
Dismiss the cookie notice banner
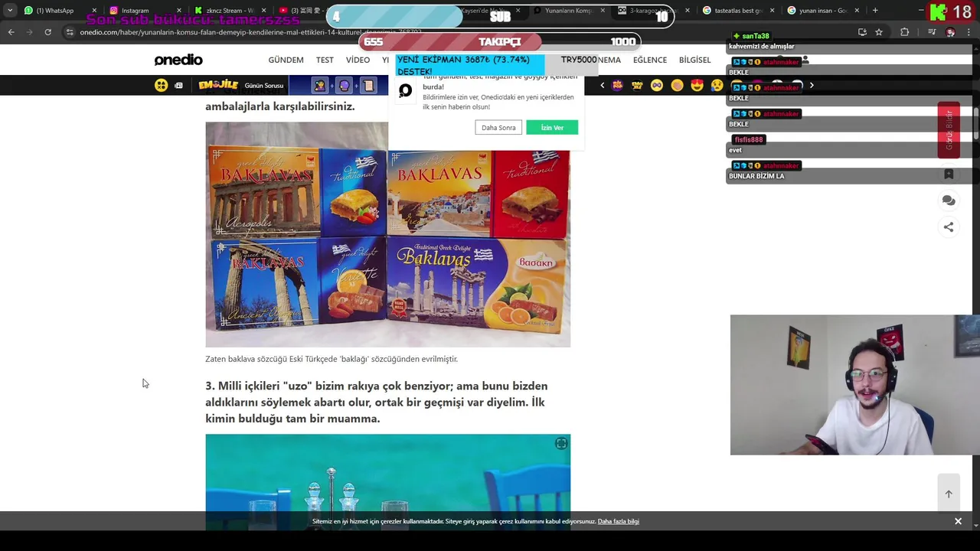(958, 521)
